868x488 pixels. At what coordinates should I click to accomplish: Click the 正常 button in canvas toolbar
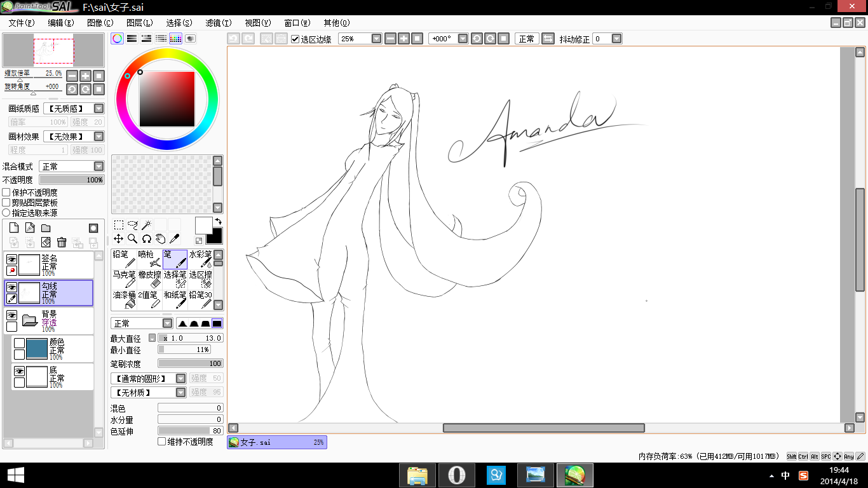click(527, 39)
